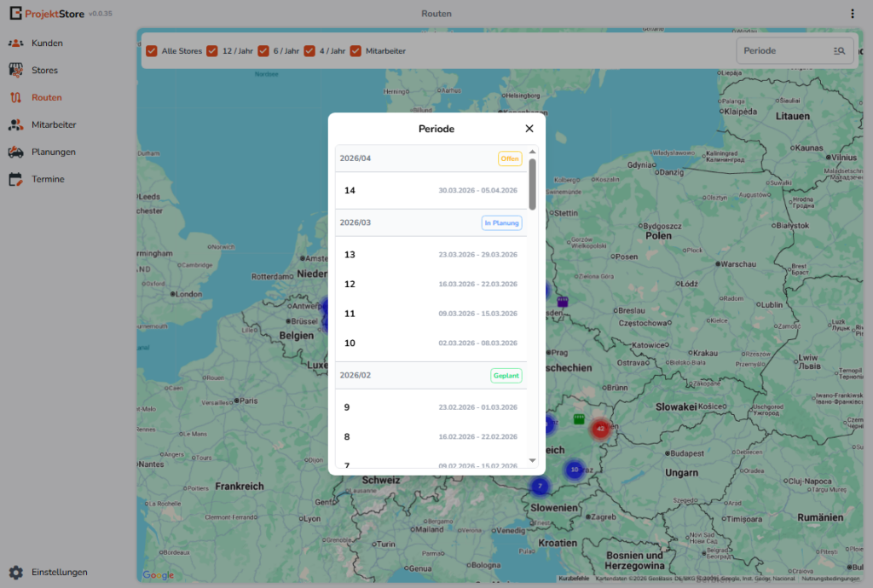Screen dimensions: 873x588
Task: Uncheck the Alle Stores checkbox
Action: 151,51
